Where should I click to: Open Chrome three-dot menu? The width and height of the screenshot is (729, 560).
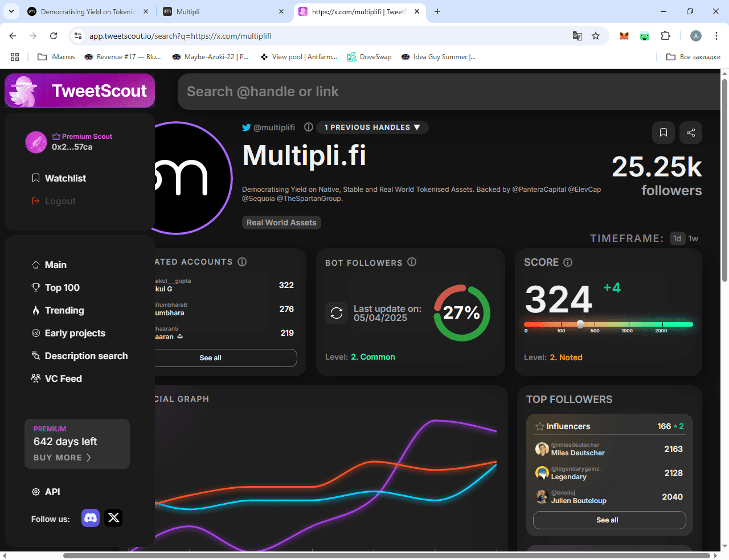[x=716, y=36]
